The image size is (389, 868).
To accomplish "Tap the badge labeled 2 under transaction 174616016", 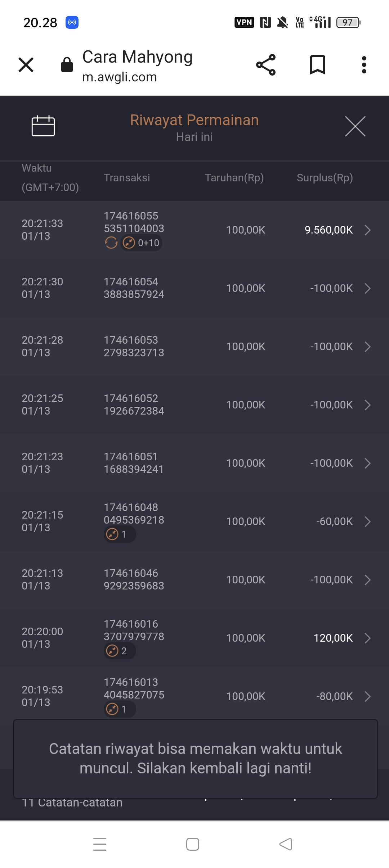I will (x=120, y=651).
